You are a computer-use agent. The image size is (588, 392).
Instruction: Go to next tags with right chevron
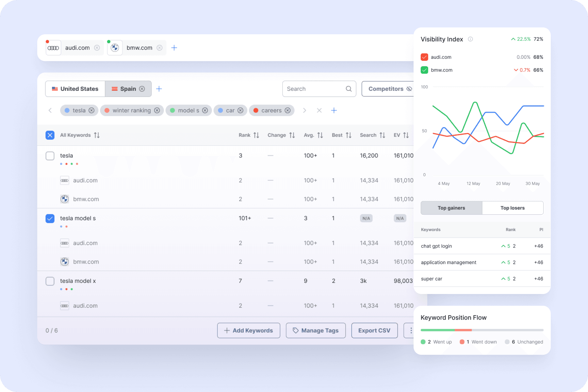[304, 110]
